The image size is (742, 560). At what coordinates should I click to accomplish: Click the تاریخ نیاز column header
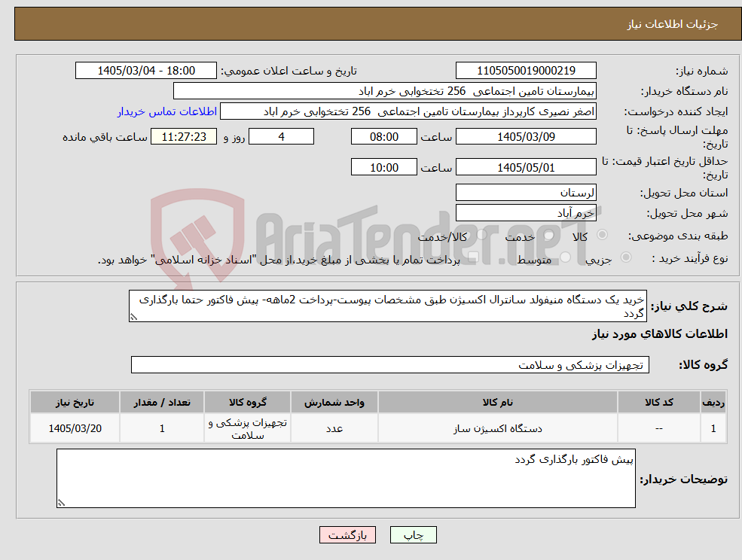point(75,403)
